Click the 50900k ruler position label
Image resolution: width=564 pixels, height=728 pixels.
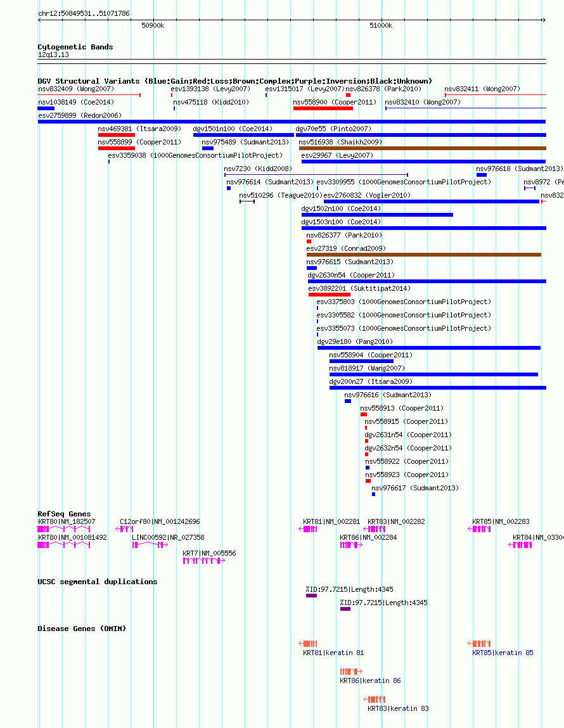153,25
